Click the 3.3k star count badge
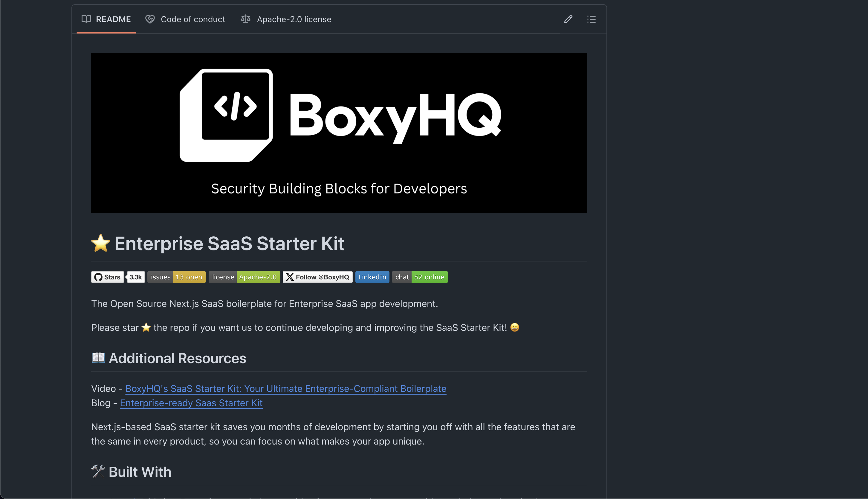The width and height of the screenshot is (868, 499). 136,277
